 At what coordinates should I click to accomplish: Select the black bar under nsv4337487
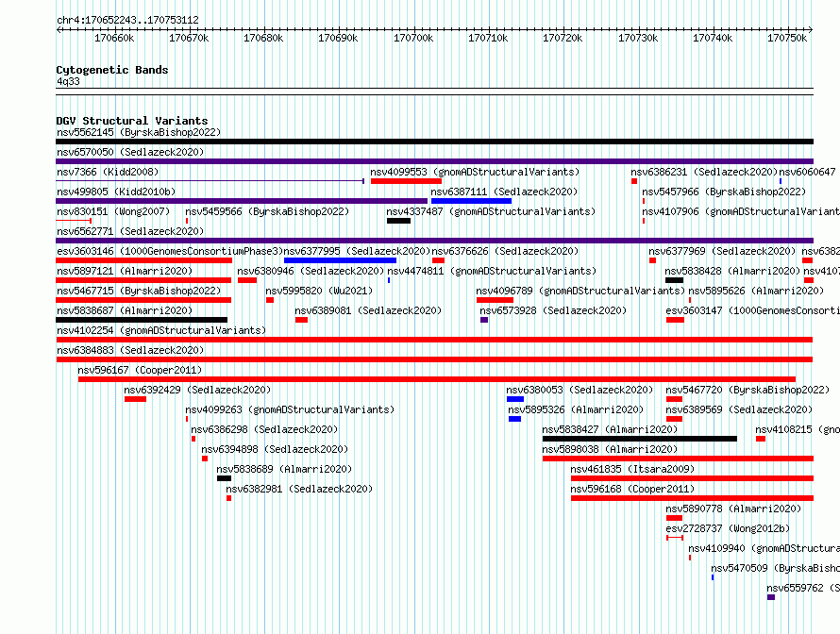398,221
